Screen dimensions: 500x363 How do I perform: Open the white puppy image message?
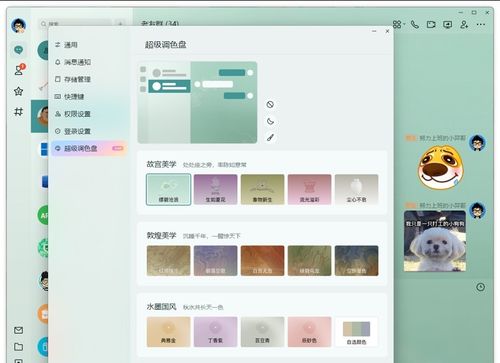(435, 241)
